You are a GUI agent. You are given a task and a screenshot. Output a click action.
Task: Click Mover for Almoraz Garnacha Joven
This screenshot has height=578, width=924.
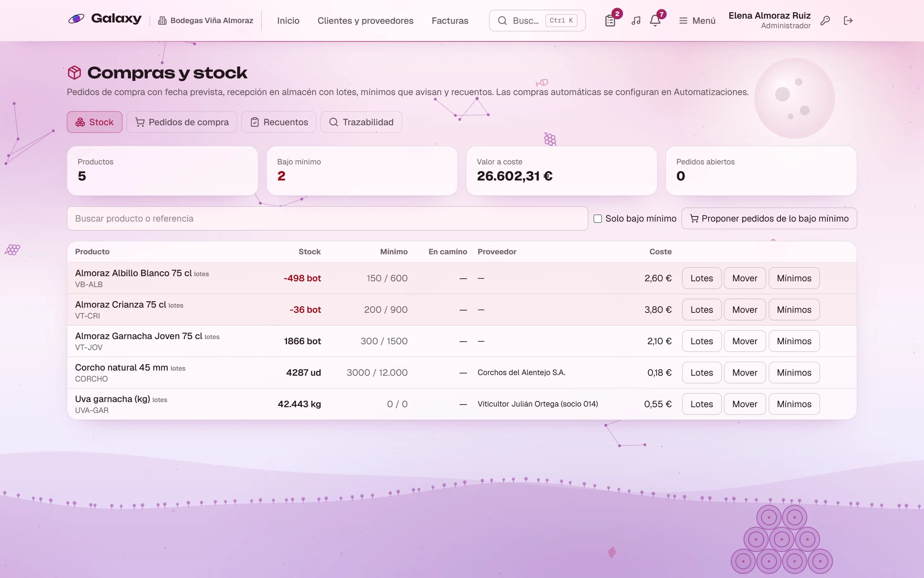[x=745, y=341]
